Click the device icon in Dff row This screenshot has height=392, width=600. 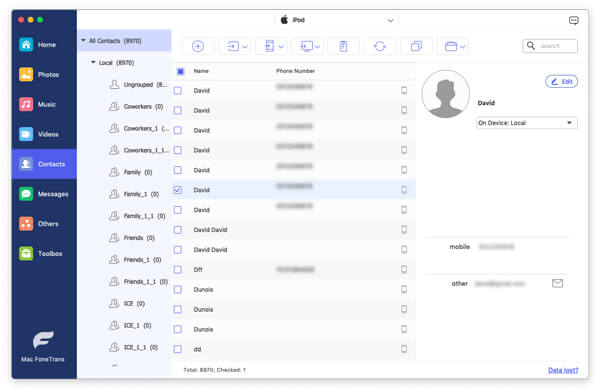(x=404, y=270)
